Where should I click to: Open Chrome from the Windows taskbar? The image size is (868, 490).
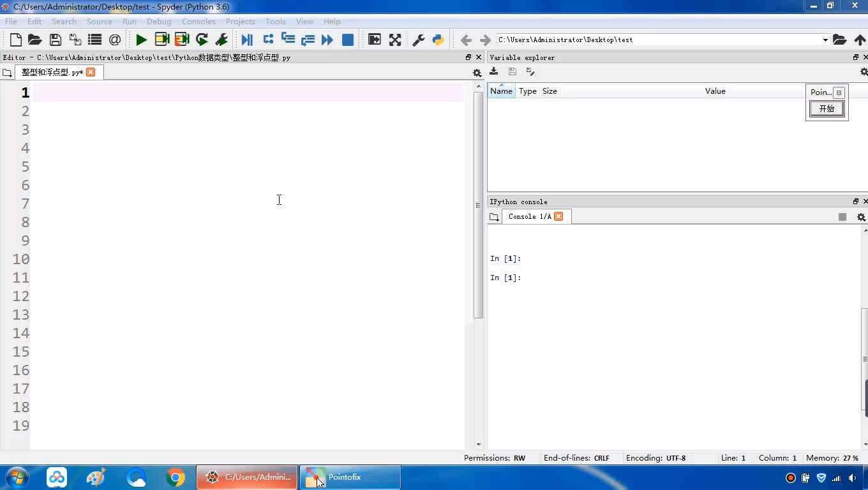[x=176, y=477]
